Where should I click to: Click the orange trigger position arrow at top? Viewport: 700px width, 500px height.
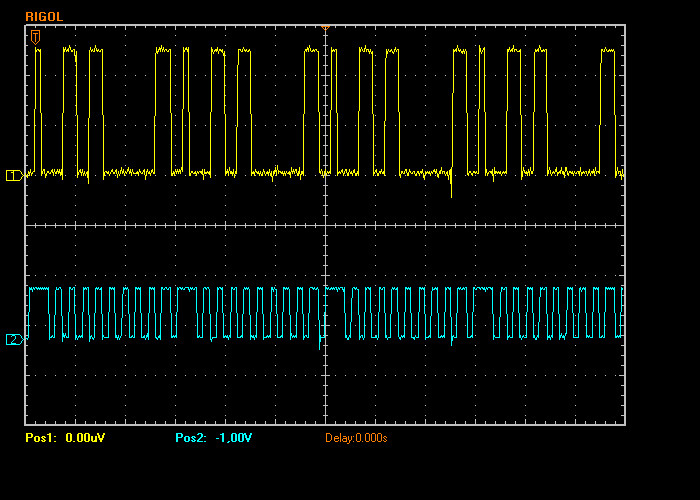coord(325,28)
